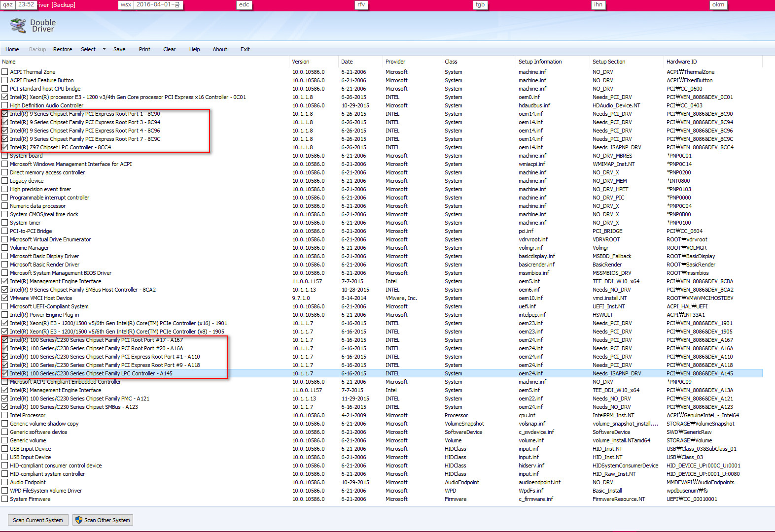Check High Definition Audio Controller checkbox

(5, 105)
